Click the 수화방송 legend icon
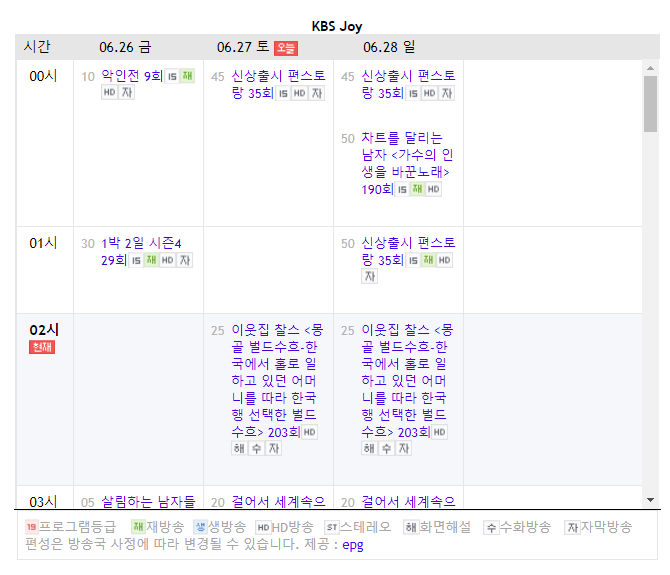The width and height of the screenshot is (670, 575). 491,528
